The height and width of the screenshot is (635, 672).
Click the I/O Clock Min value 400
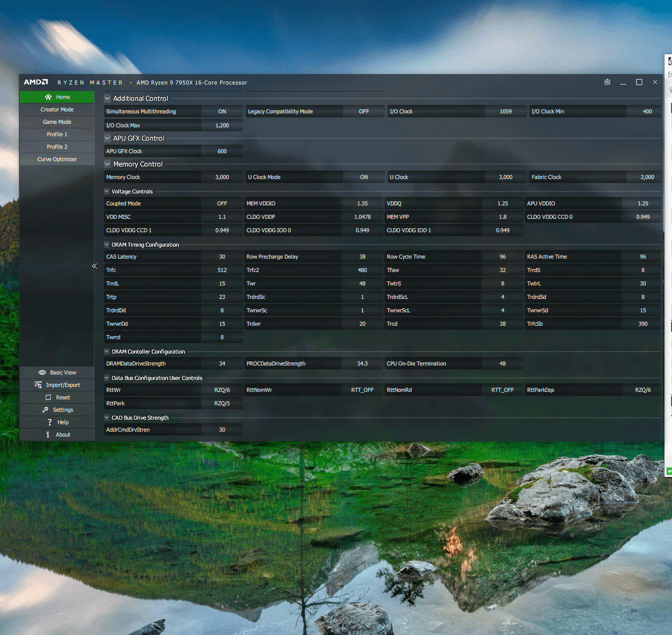pyautogui.click(x=647, y=111)
